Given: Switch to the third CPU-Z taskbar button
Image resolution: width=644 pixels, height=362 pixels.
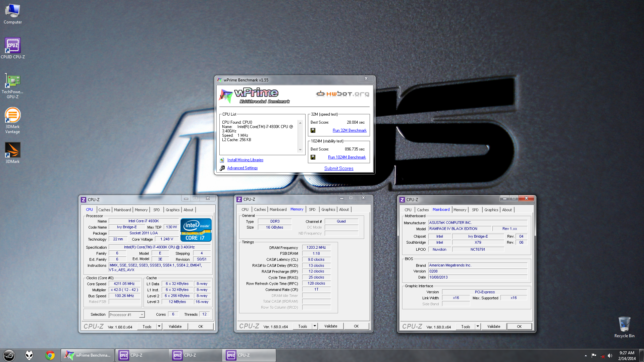Looking at the screenshot, I should pos(249,355).
